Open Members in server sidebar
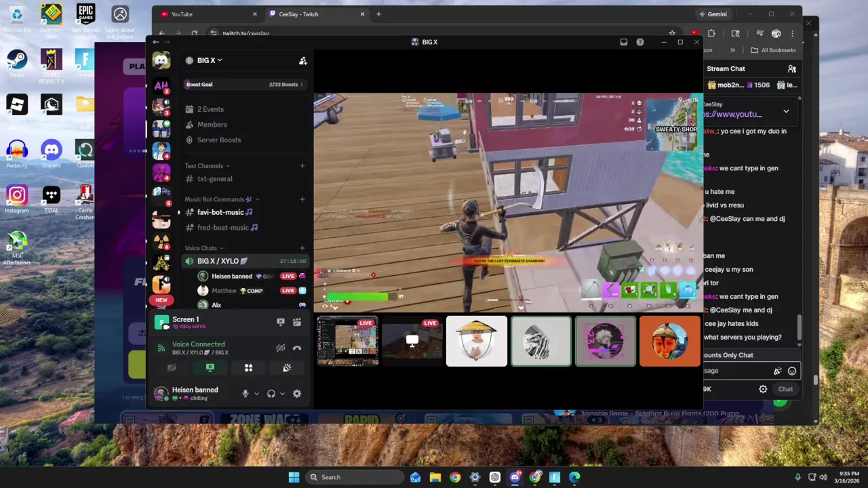 click(245, 125)
